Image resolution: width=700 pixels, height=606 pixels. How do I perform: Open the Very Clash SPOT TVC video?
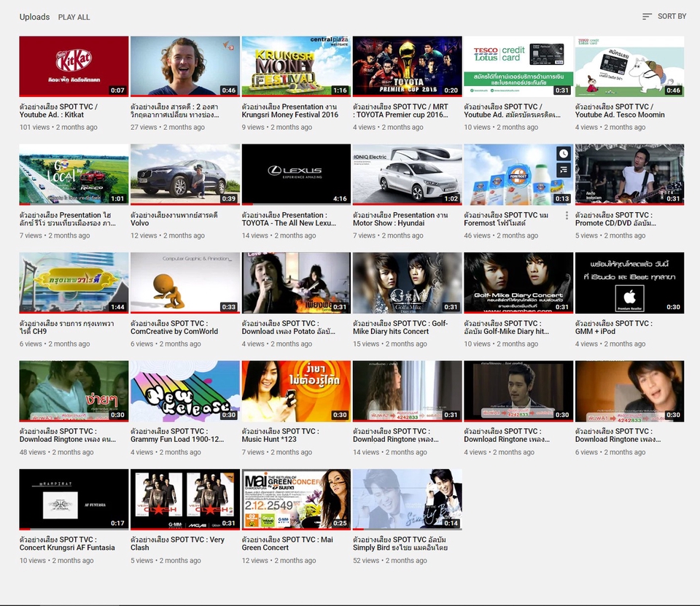(x=183, y=499)
